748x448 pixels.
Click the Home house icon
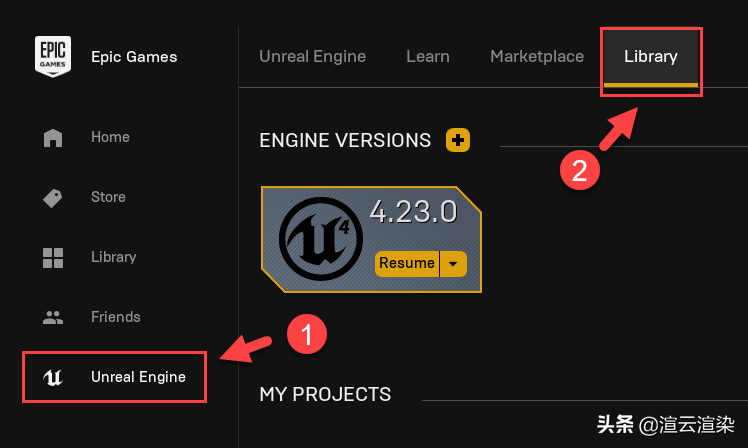(x=53, y=138)
